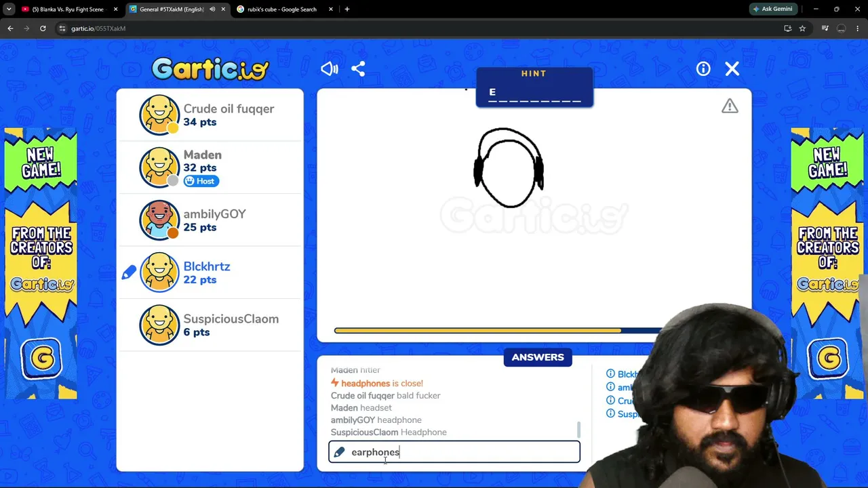Close the Blanka Vs. Ryu tab
868x488 pixels.
(x=115, y=9)
